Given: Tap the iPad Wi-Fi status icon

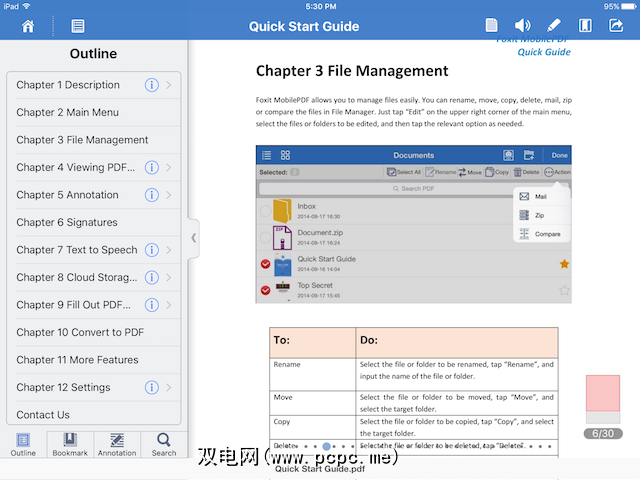Looking at the screenshot, I should pos(27,6).
